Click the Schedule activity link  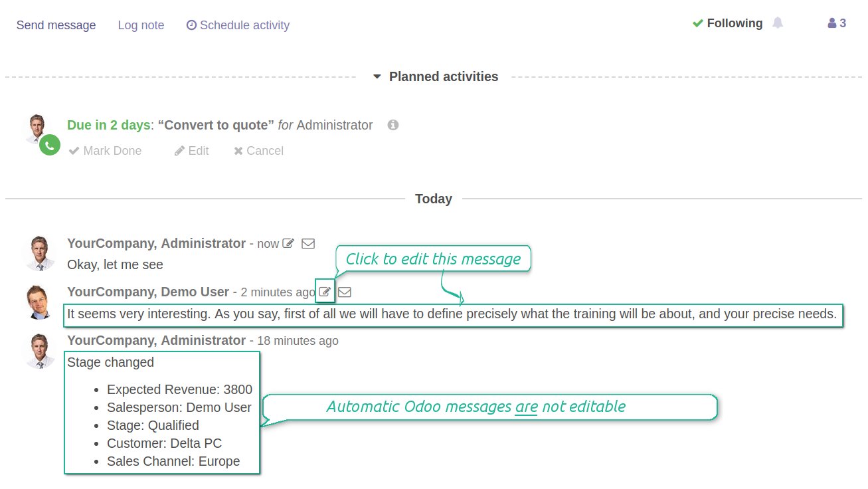(238, 25)
